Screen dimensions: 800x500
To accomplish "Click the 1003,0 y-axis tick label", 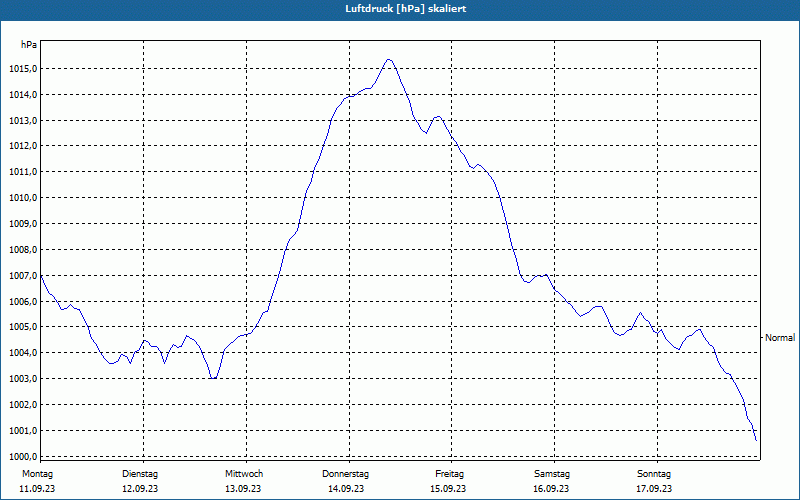I will tap(22, 379).
